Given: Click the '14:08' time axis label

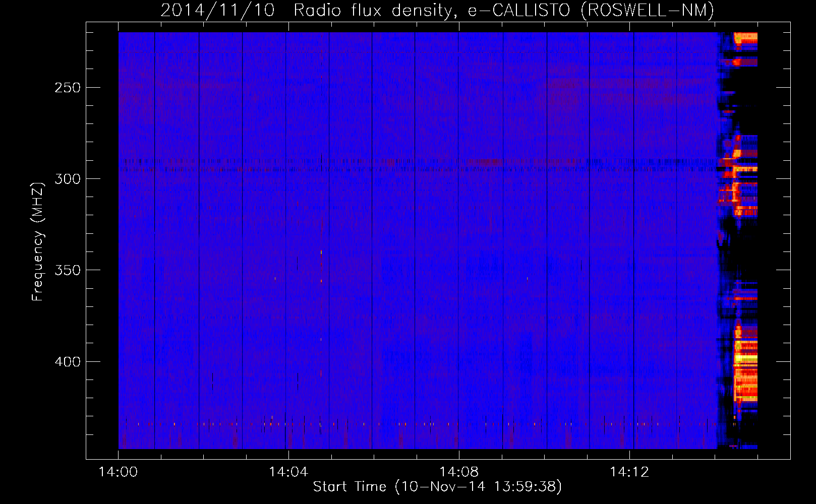Looking at the screenshot, I should 459,472.
